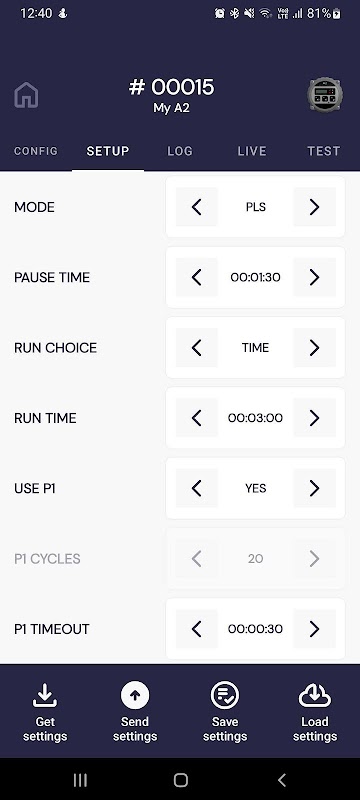Image resolution: width=360 pixels, height=800 pixels.
Task: Tap the Send settings upload icon
Action: [x=135, y=695]
